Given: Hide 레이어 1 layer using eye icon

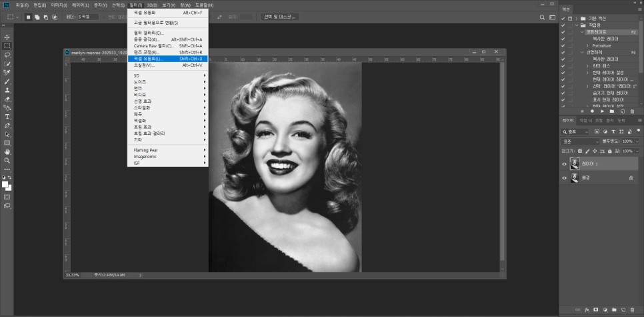Looking at the screenshot, I should [x=564, y=164].
